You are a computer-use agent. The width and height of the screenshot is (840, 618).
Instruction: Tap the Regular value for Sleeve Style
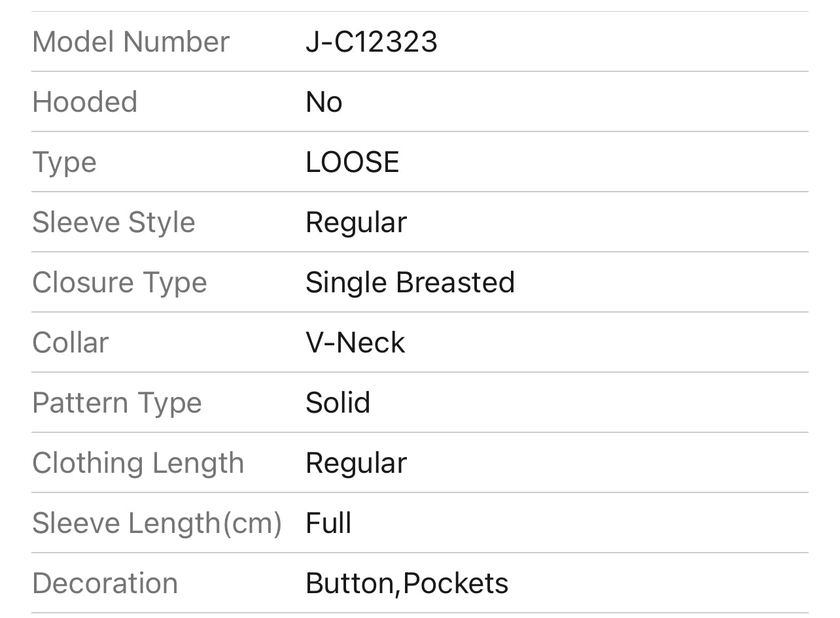point(356,222)
